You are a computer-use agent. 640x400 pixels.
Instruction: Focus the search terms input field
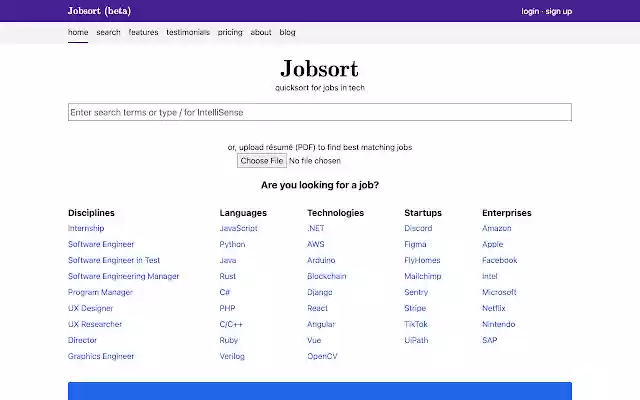point(320,112)
